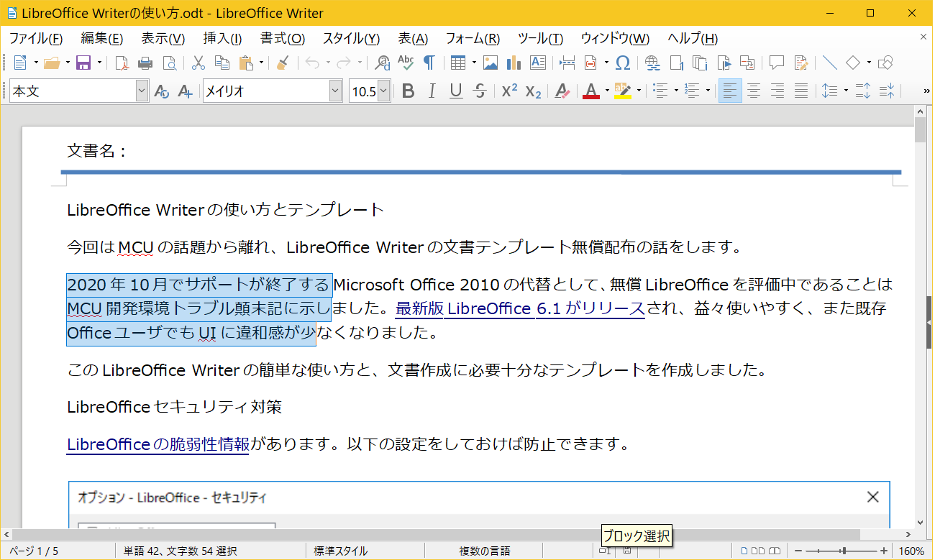
Task: Show more formatting toolbar buttons (»)
Action: pos(926,91)
